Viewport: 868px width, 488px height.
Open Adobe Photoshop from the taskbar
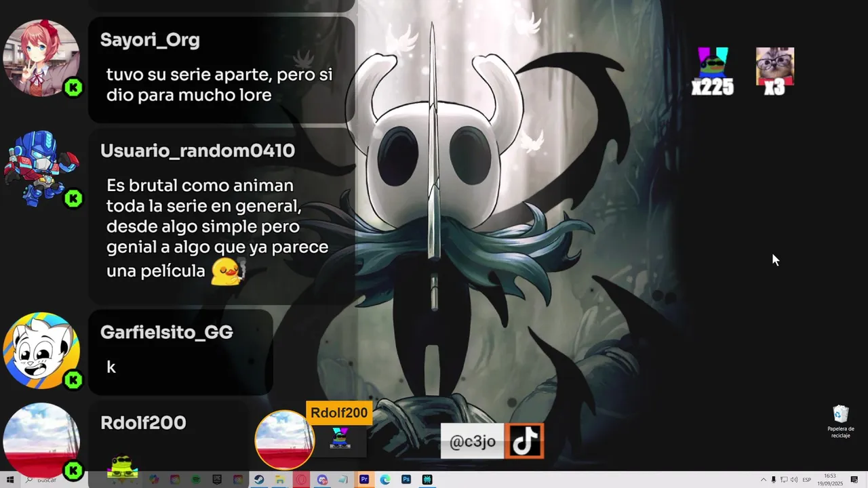[x=406, y=480]
